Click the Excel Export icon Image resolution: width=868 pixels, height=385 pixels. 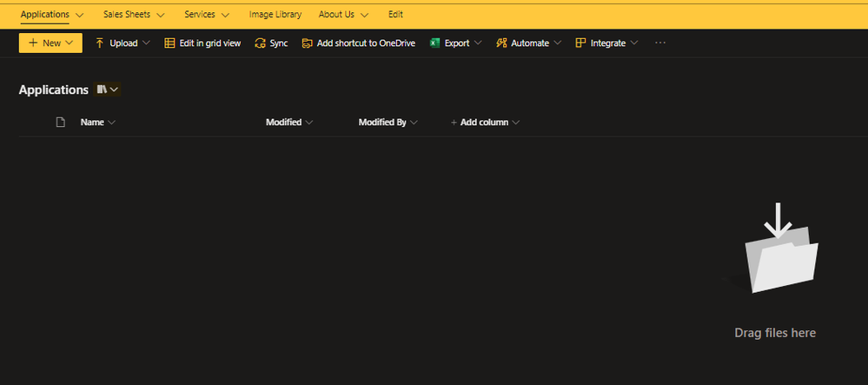point(435,43)
